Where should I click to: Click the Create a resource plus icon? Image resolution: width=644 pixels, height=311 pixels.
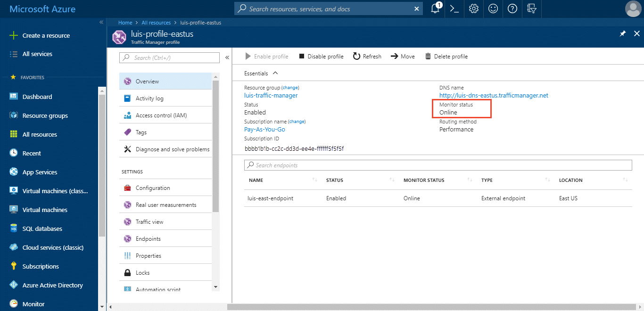(14, 35)
